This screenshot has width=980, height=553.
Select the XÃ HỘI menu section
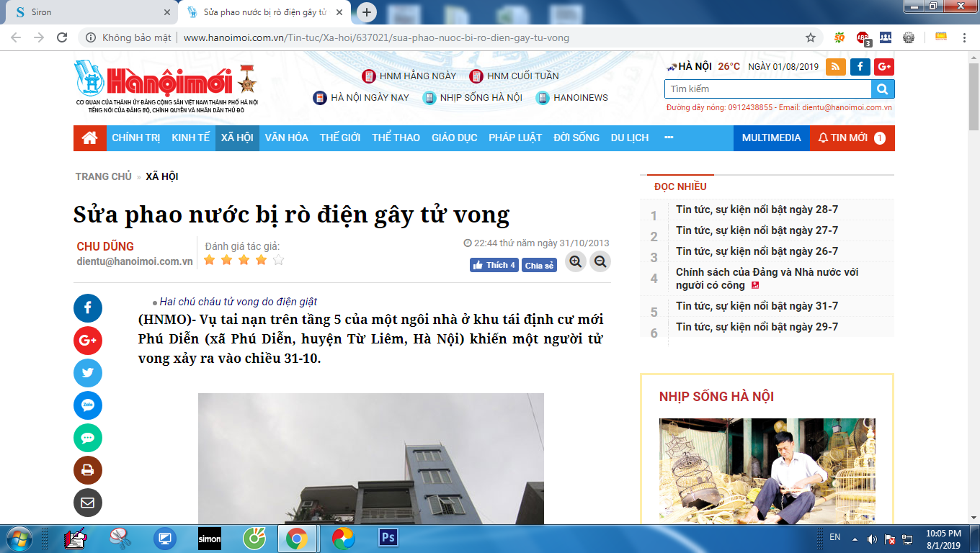click(x=237, y=138)
